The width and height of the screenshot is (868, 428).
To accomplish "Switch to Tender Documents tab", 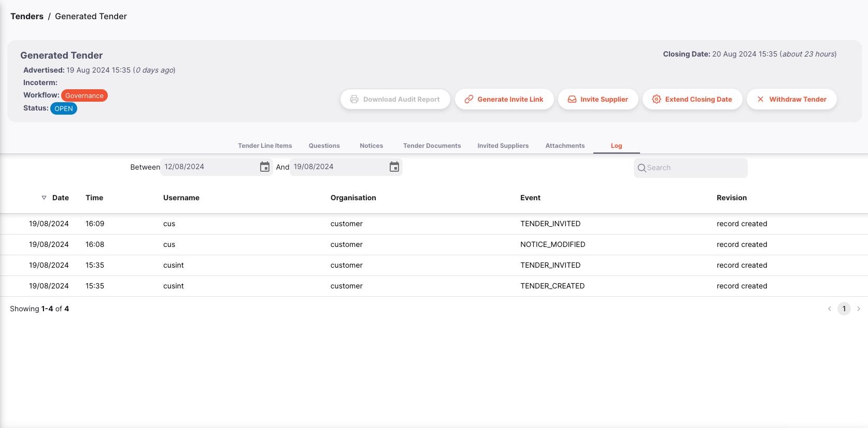I will [432, 146].
